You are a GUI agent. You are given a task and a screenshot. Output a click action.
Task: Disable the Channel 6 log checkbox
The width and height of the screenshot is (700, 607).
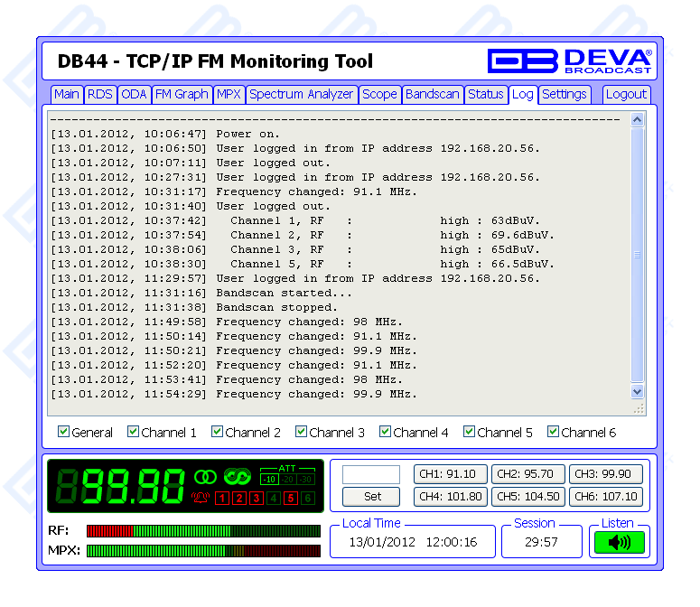553,432
